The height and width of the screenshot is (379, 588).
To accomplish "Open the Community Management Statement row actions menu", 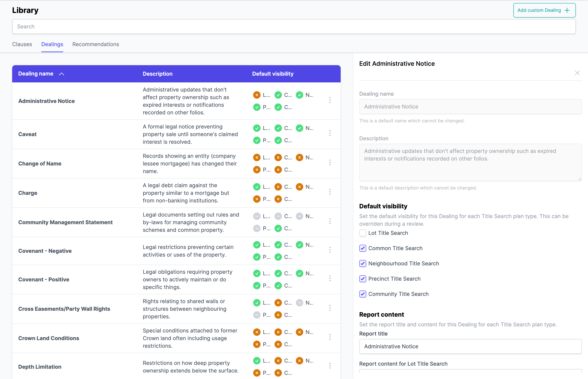I will [330, 222].
